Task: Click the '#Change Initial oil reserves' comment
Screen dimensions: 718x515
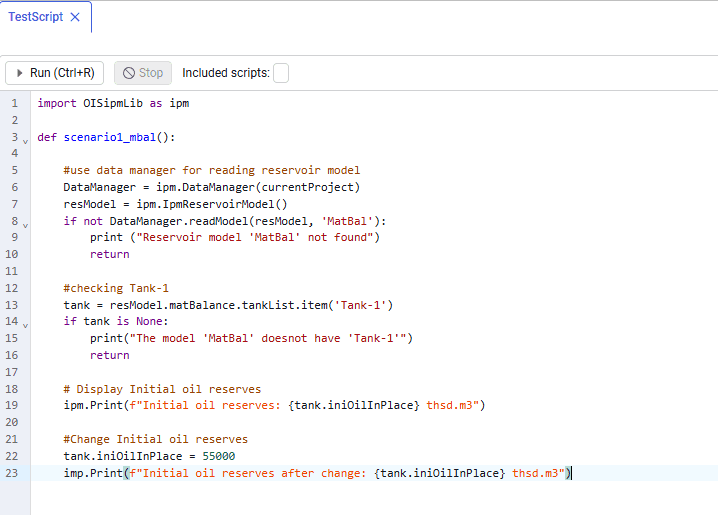Action: click(x=156, y=439)
